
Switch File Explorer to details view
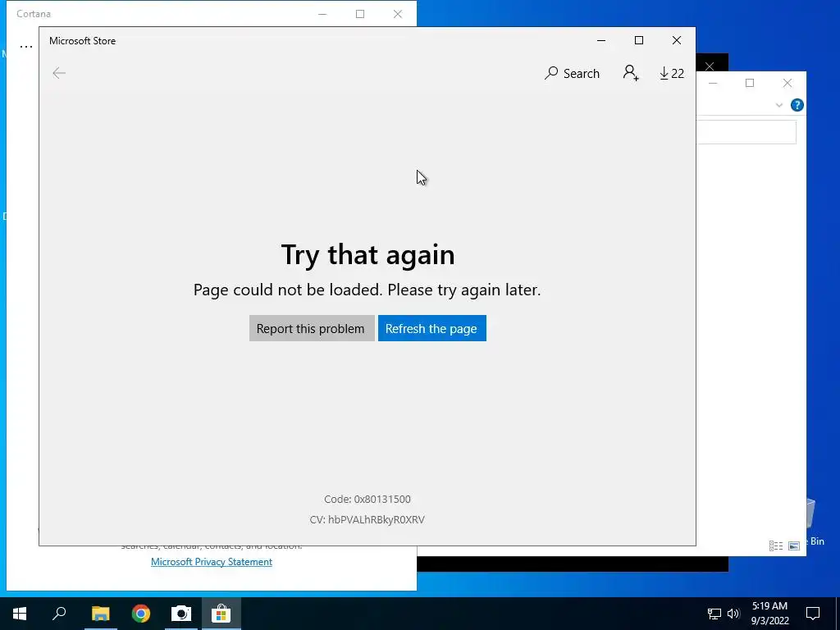pos(776,546)
